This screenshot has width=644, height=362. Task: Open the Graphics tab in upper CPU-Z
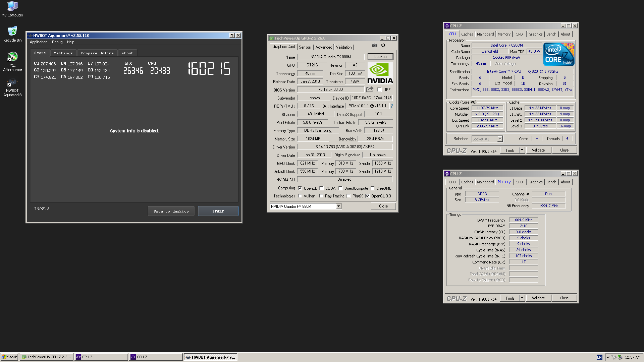coord(535,34)
